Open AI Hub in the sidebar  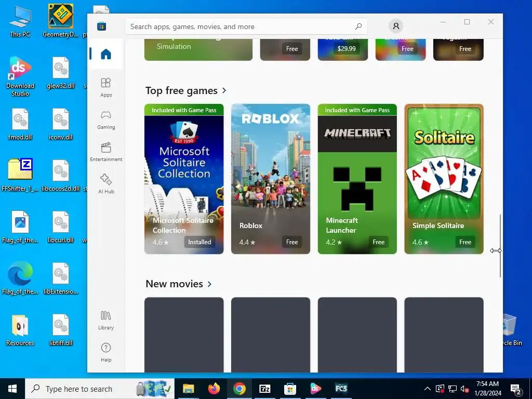106,184
